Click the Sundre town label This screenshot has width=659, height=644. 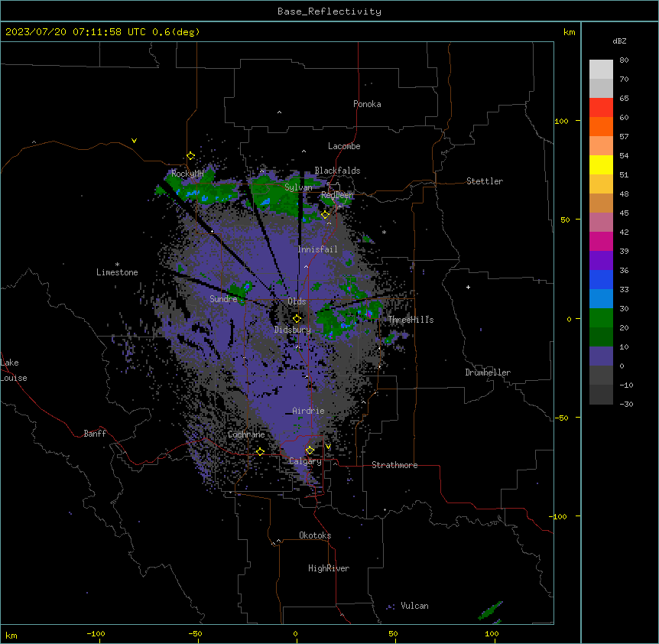(x=223, y=299)
